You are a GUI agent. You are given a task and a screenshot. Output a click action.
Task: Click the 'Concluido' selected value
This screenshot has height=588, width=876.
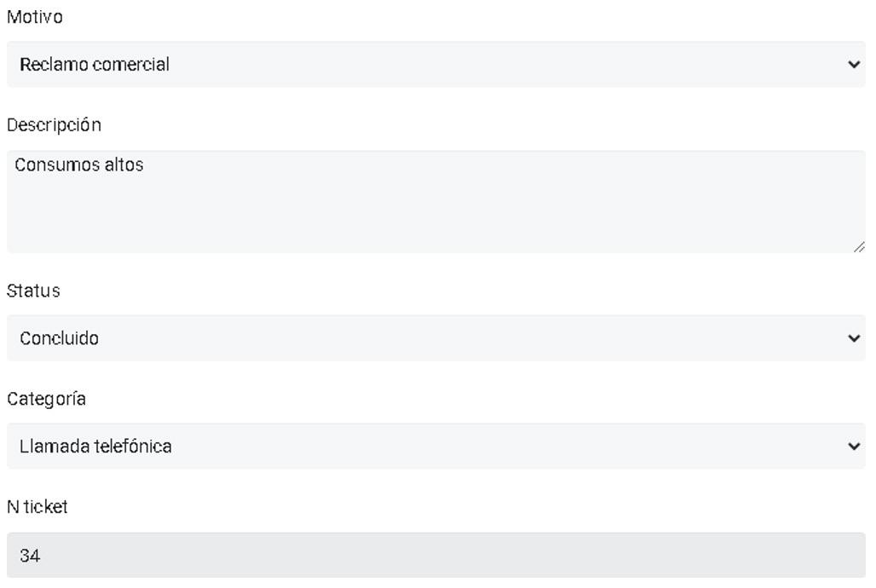(x=60, y=338)
